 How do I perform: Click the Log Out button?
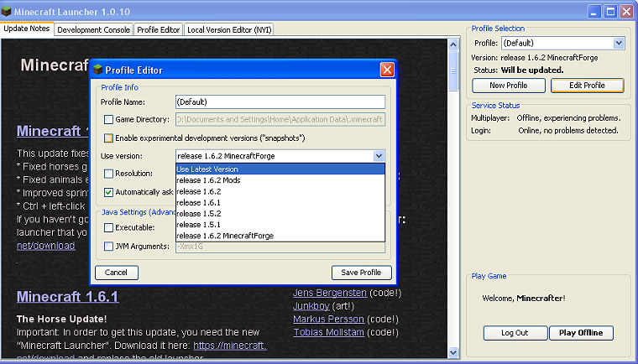click(x=515, y=333)
